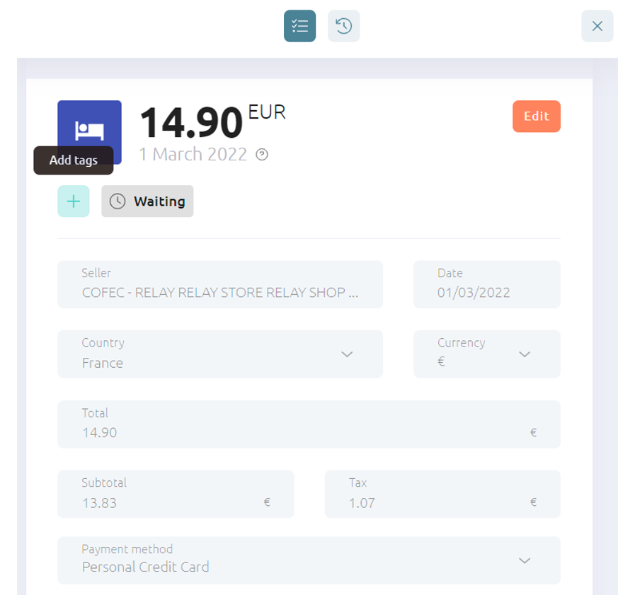
Task: Expand the Currency dropdown chevron
Action: coord(524,354)
